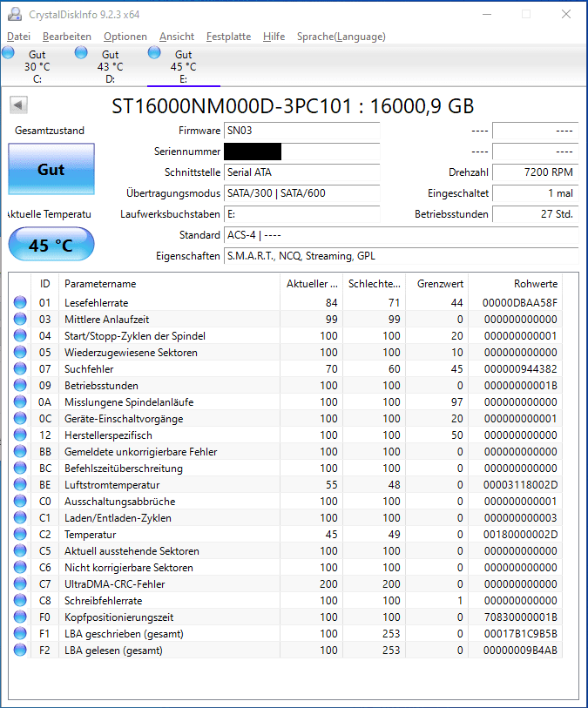The width and height of the screenshot is (588, 708).
Task: Click status orb for Wiederzugewiesene Sektoren
Action: coord(20,352)
